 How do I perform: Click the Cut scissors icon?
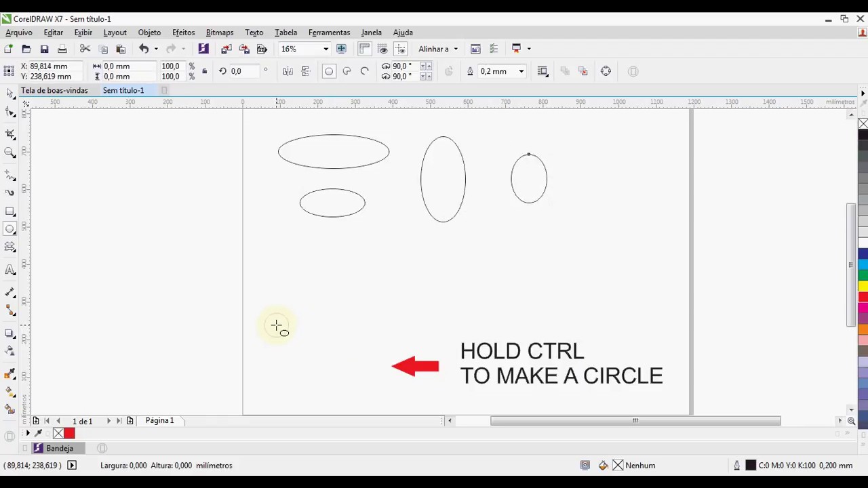pyautogui.click(x=85, y=49)
